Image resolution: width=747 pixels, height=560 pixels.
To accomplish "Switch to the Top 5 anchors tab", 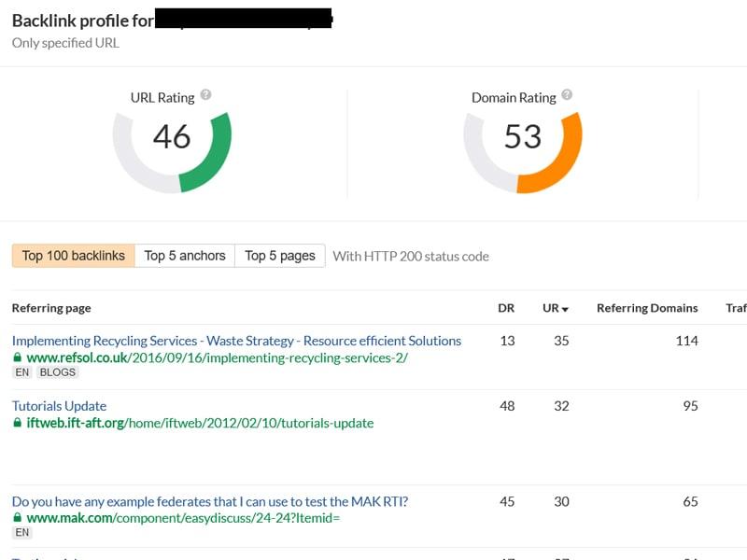I will click(x=184, y=254).
